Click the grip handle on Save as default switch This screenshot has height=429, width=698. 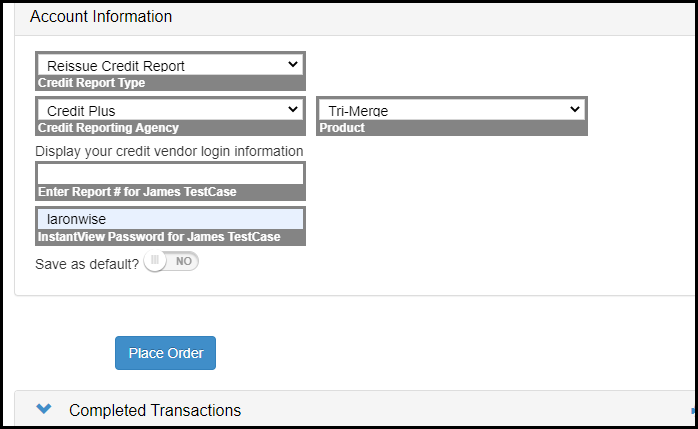(155, 261)
